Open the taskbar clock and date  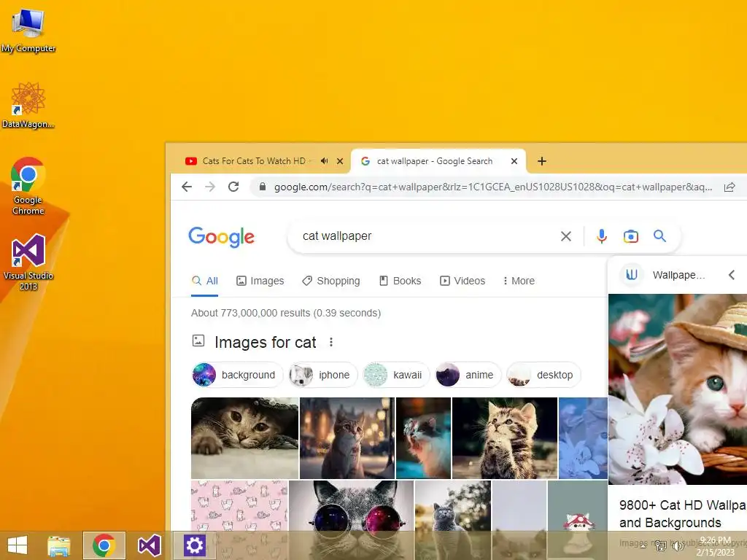716,546
